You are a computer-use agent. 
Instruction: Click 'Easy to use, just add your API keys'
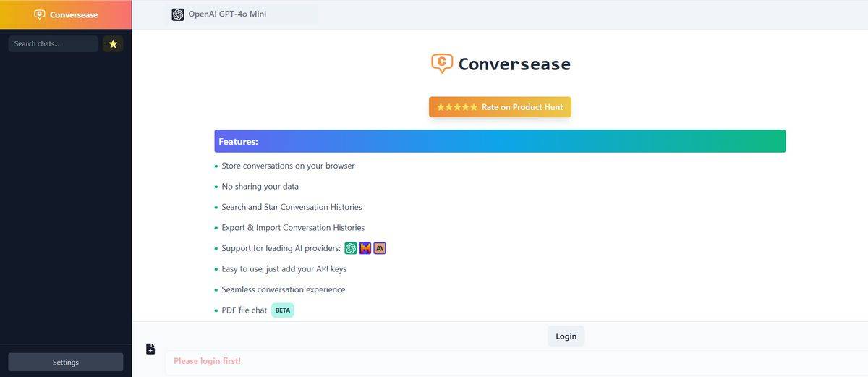(284, 269)
